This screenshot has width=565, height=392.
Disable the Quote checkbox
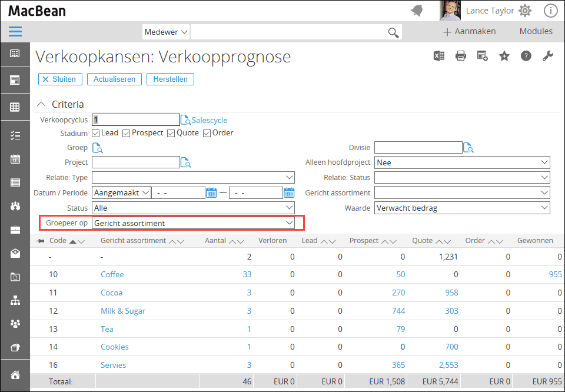point(171,133)
